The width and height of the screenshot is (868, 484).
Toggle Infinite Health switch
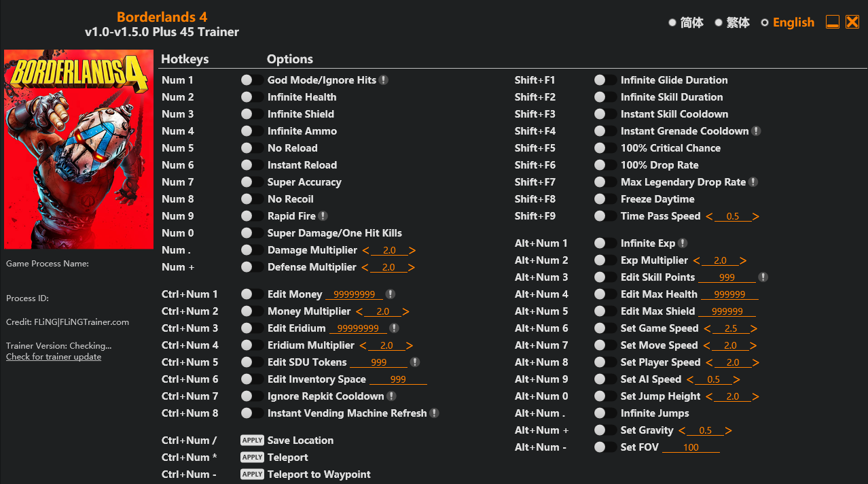[x=252, y=97]
